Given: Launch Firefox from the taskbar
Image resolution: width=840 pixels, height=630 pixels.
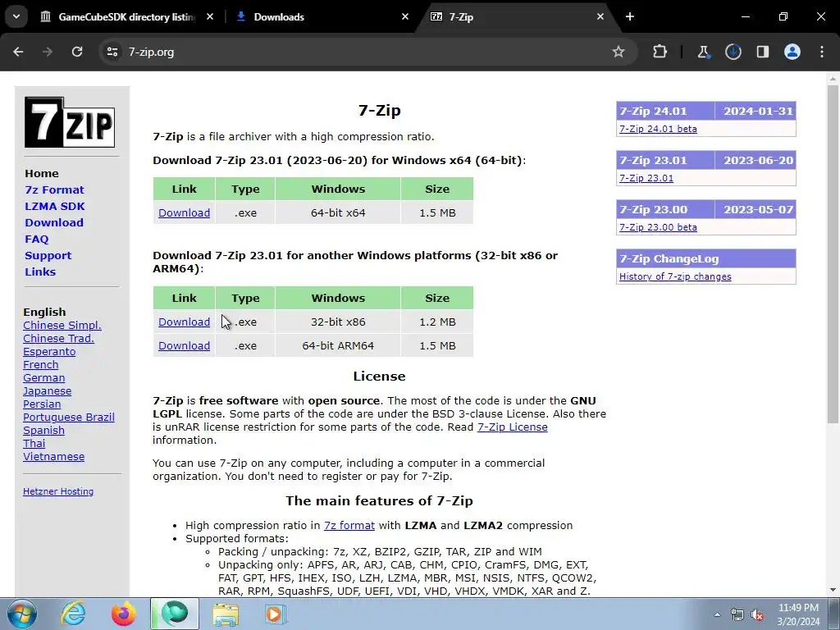Looking at the screenshot, I should click(123, 614).
